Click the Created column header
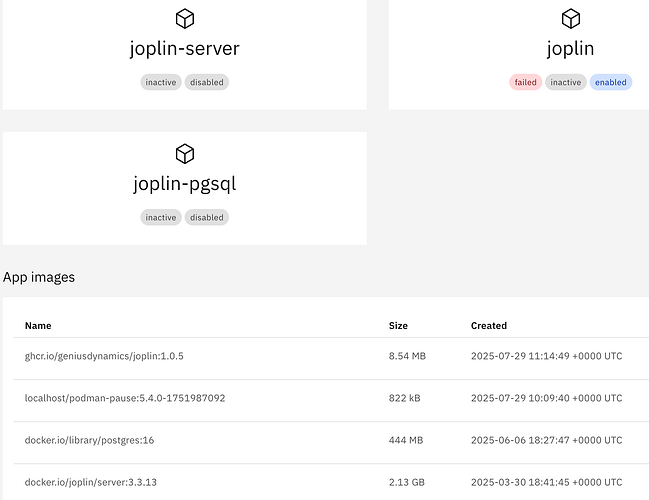The height and width of the screenshot is (500, 649). tap(489, 326)
